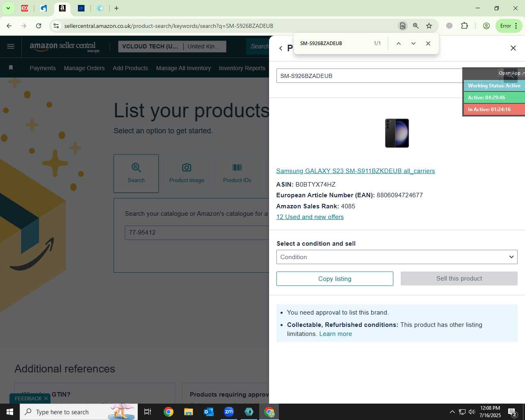Viewport: 525px width, 420px height.
Task: Switch to the light blue C tab
Action: [x=100, y=8]
